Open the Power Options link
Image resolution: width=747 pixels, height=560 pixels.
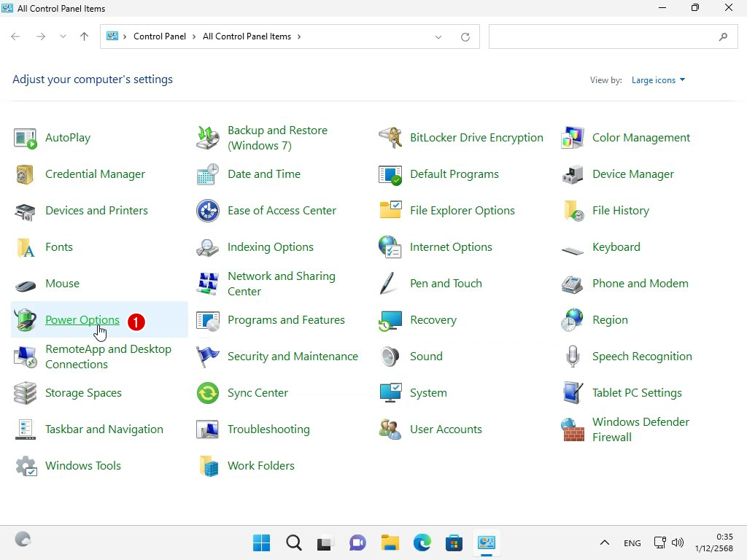pos(82,320)
